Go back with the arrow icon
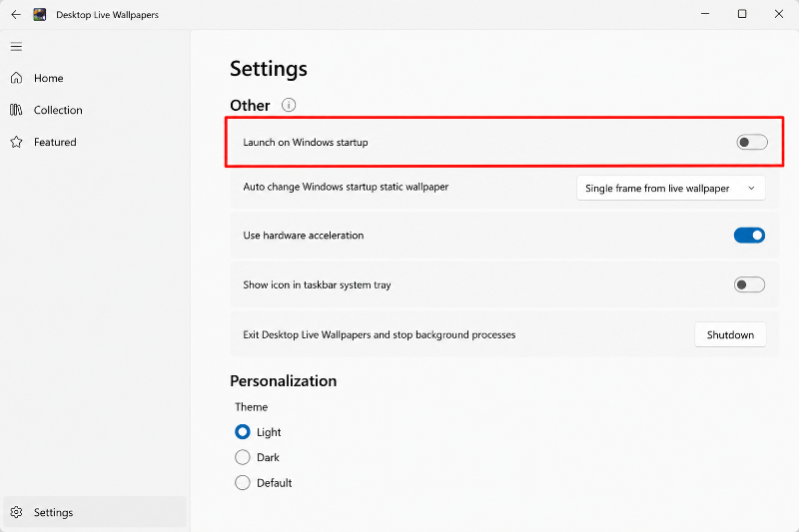Screen dimensions: 799x532 16,14
